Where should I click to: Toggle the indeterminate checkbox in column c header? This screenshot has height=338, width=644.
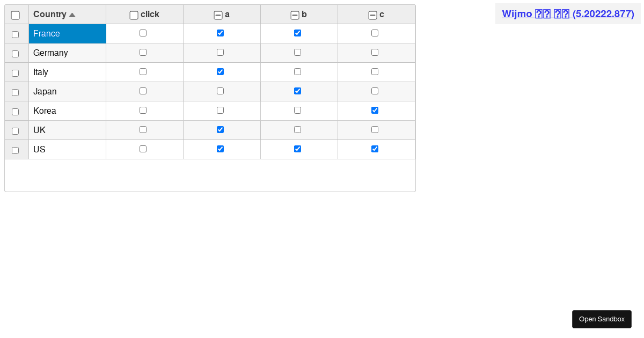tap(372, 15)
